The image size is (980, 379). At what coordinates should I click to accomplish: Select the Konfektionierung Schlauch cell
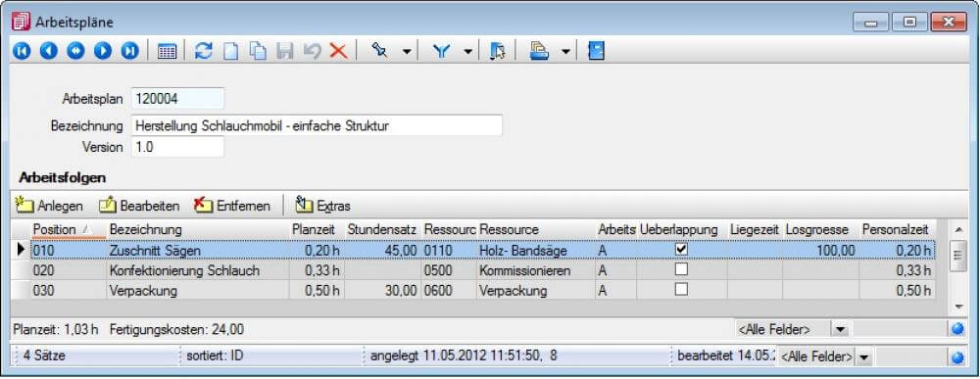(198, 271)
